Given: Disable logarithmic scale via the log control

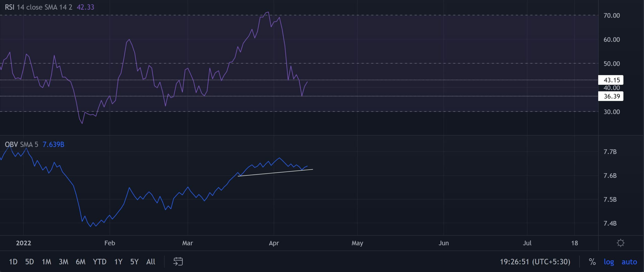Looking at the screenshot, I should [x=609, y=261].
